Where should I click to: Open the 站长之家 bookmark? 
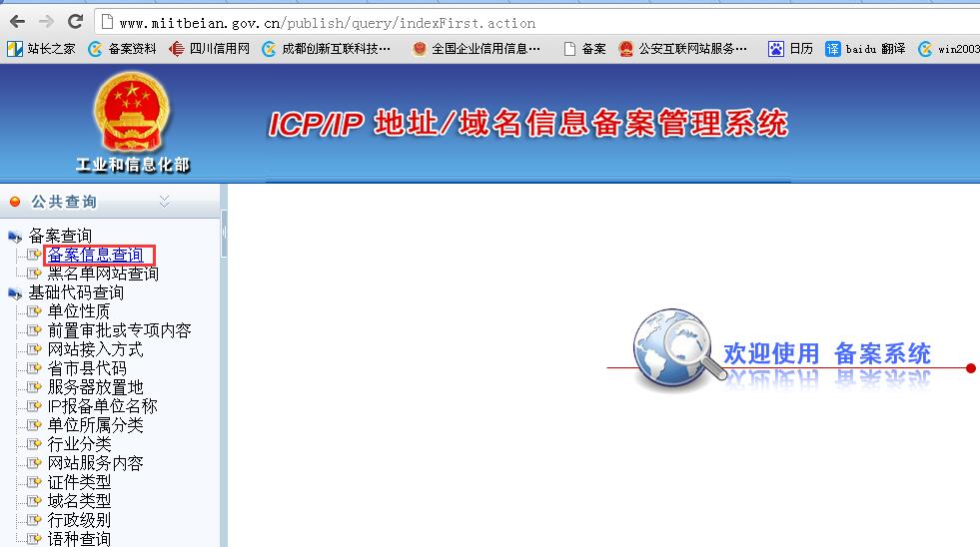click(x=41, y=49)
